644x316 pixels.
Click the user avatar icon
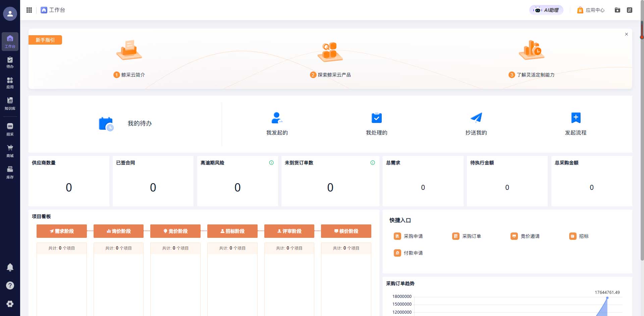[10, 14]
